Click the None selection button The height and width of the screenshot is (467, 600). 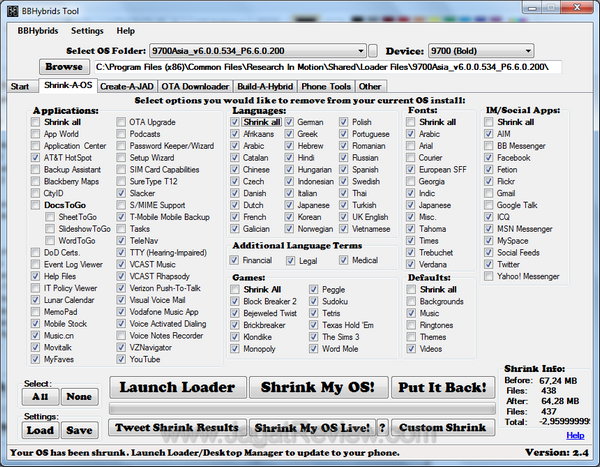80,397
